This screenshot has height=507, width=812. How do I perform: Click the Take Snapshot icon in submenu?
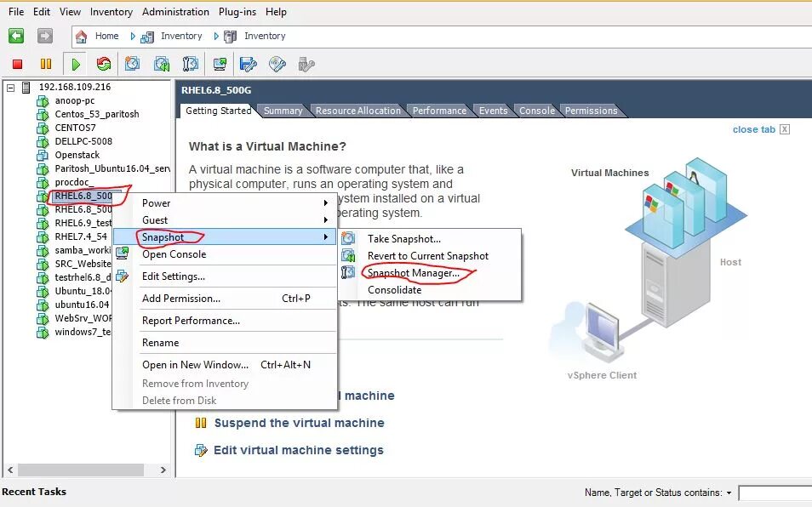coord(348,238)
